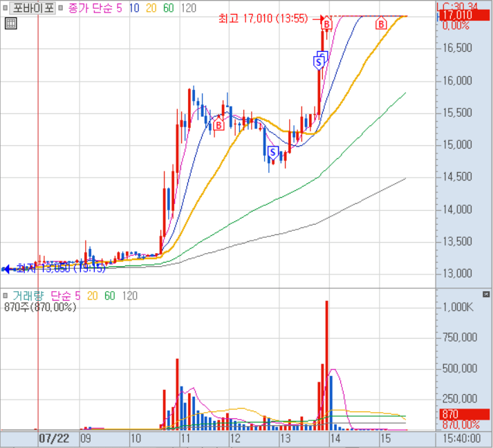Select the 15:40:00 time label

point(463,439)
